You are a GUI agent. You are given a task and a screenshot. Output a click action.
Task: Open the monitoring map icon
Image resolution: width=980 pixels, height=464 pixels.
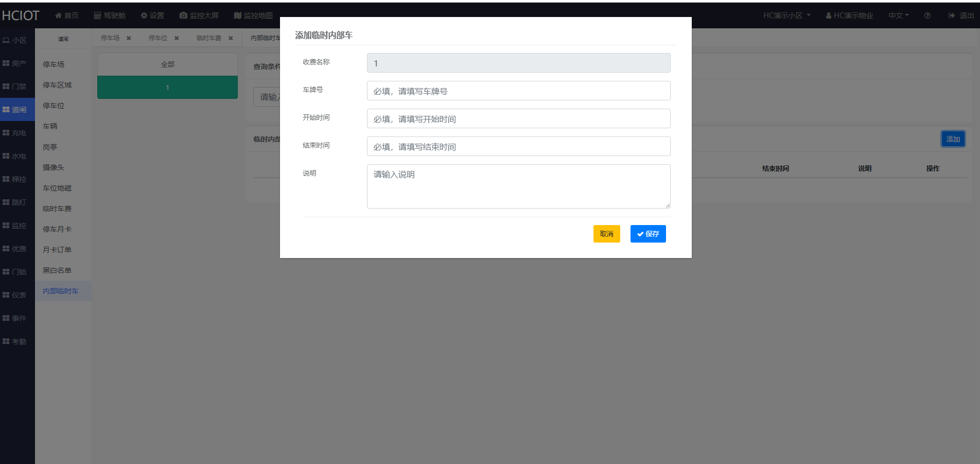[237, 15]
